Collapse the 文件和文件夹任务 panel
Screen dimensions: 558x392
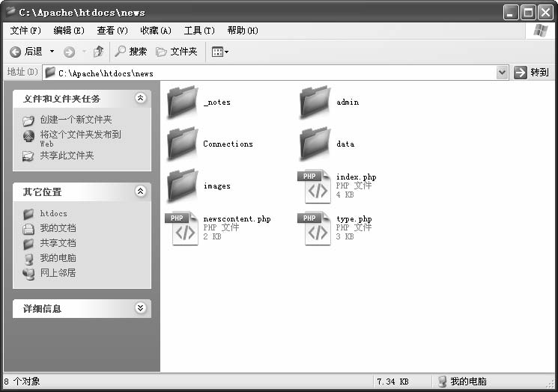(141, 98)
